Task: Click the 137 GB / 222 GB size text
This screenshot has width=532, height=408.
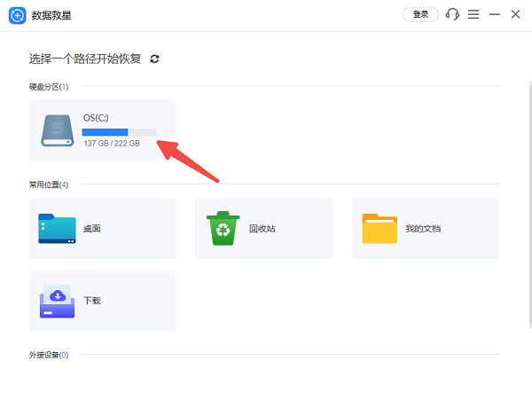Action: (111, 144)
